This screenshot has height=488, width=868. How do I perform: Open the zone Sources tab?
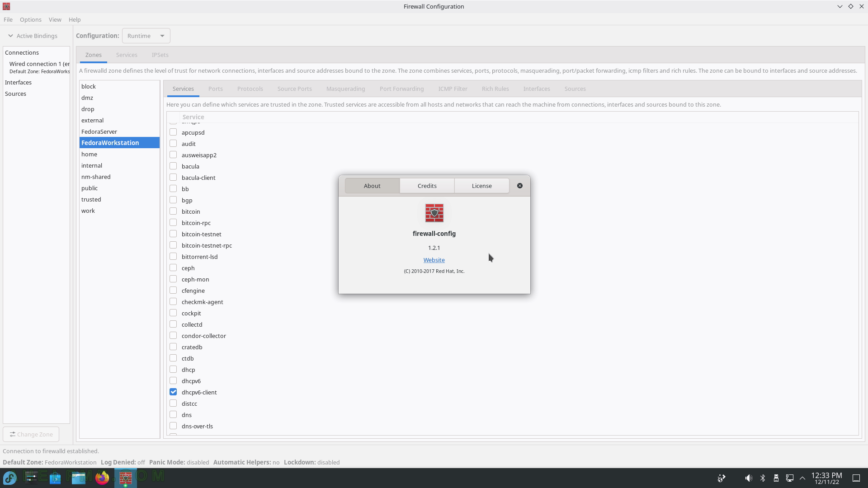pyautogui.click(x=575, y=89)
